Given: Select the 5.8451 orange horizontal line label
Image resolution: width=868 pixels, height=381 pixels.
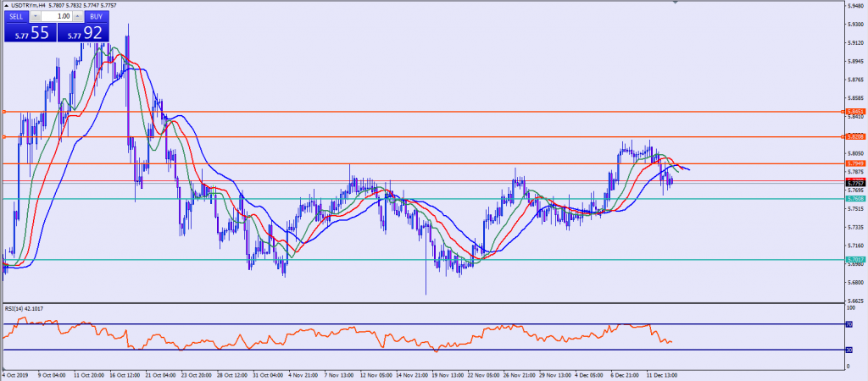Looking at the screenshot, I should (857, 112).
